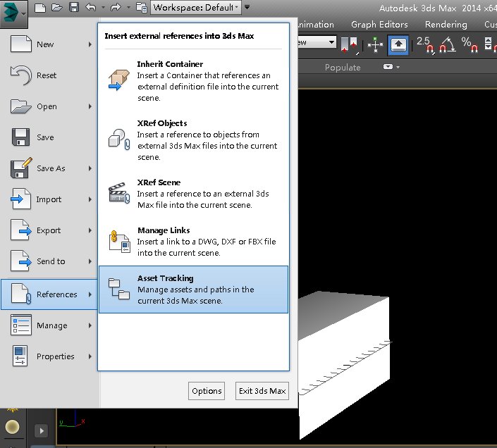Open the Graph Editors menu

[x=379, y=25]
